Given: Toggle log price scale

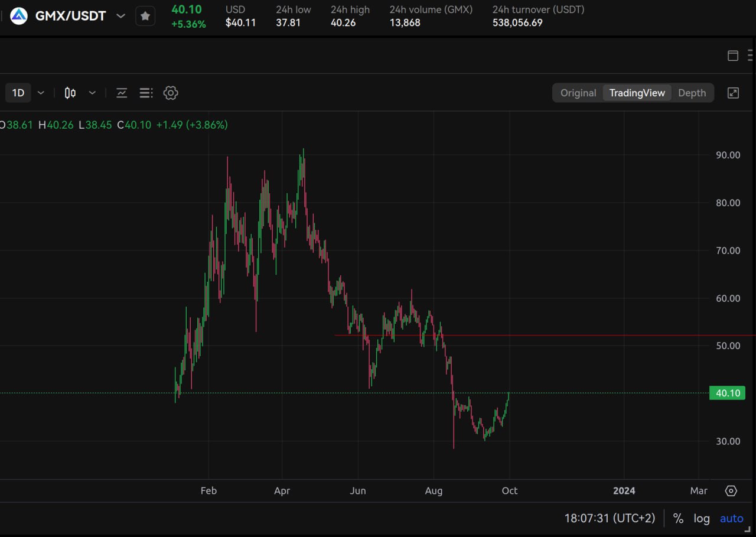Looking at the screenshot, I should click(702, 519).
